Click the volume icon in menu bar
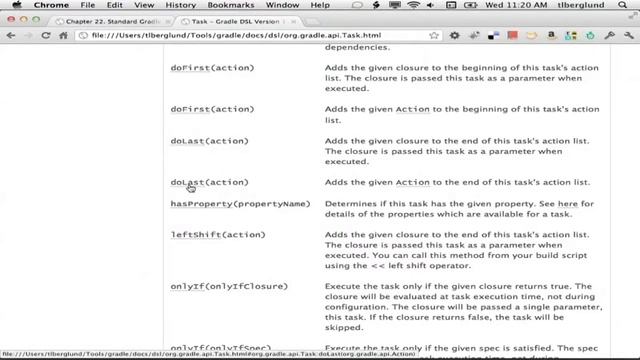 click(x=431, y=5)
